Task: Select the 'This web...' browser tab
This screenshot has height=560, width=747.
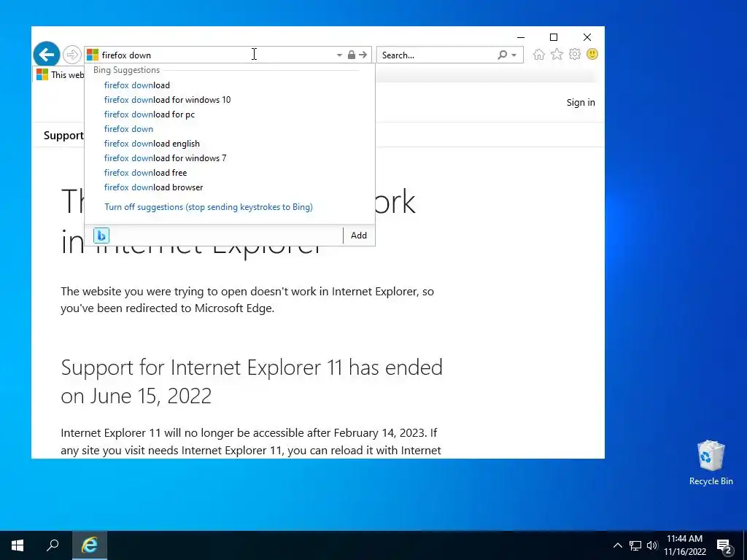Action: pyautogui.click(x=60, y=75)
